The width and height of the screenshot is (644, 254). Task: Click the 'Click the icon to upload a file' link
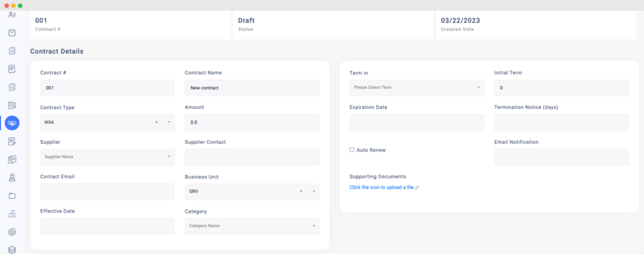pyautogui.click(x=381, y=187)
